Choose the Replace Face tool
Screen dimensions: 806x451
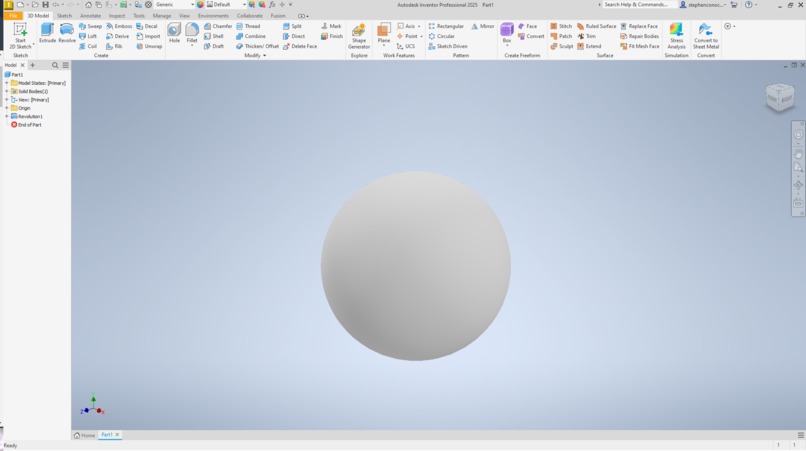639,26
